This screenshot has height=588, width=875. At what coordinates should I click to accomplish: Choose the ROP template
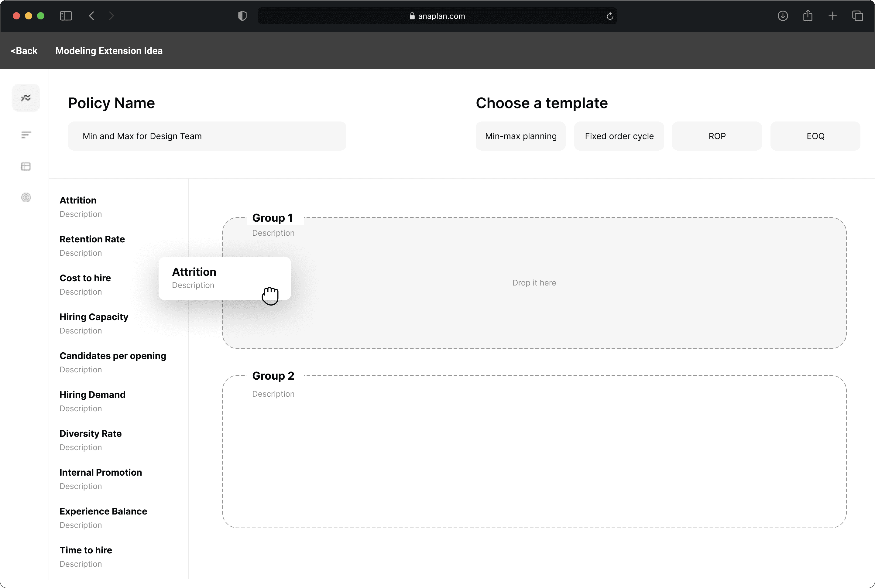click(x=717, y=136)
